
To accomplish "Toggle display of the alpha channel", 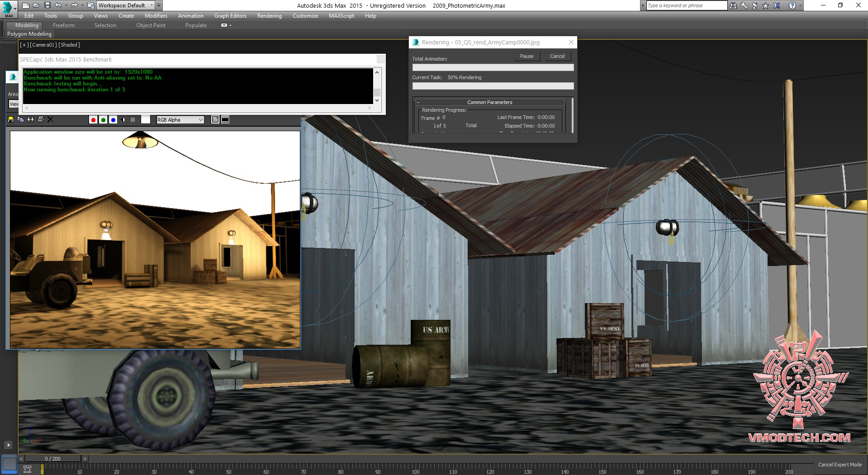I will pos(123,120).
